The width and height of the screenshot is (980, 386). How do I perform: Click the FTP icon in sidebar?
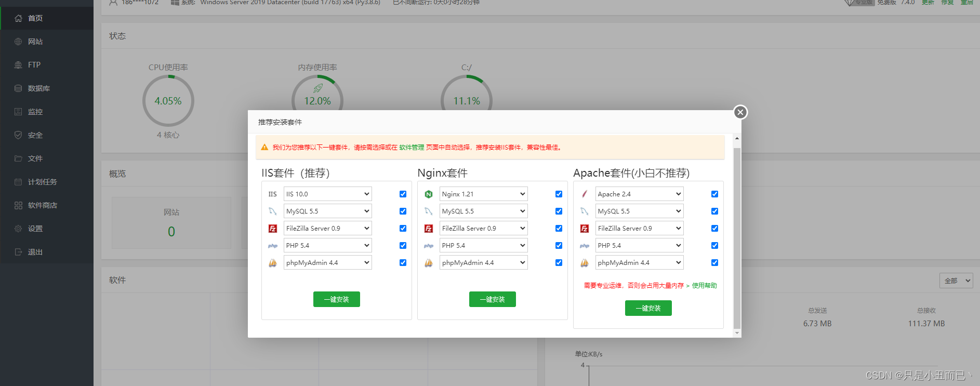[x=18, y=65]
